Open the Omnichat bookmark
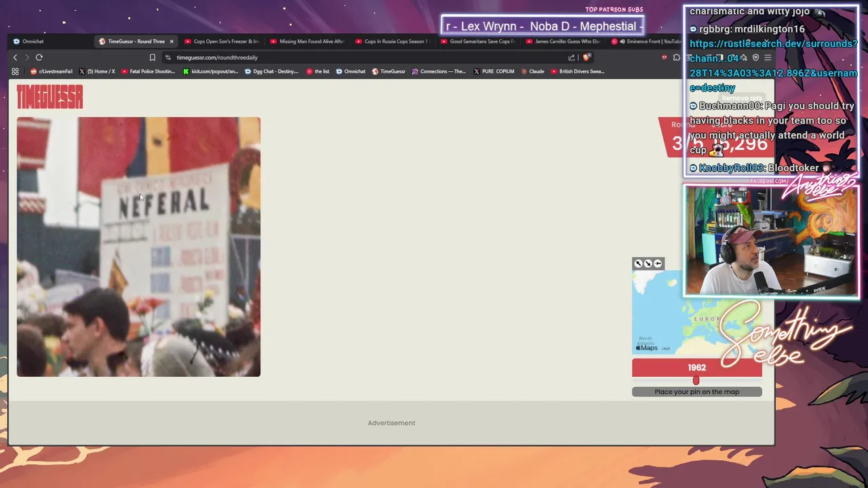Viewport: 868px width, 488px height. (x=351, y=71)
